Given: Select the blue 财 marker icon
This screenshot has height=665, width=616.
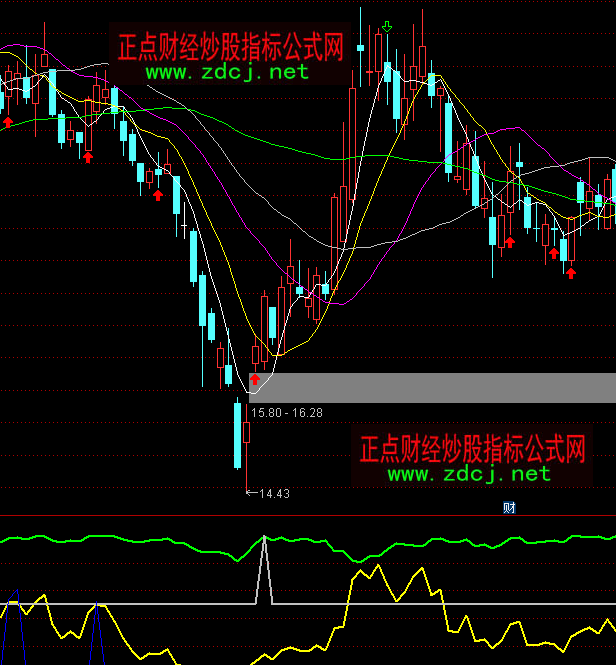Looking at the screenshot, I should click(x=509, y=507).
